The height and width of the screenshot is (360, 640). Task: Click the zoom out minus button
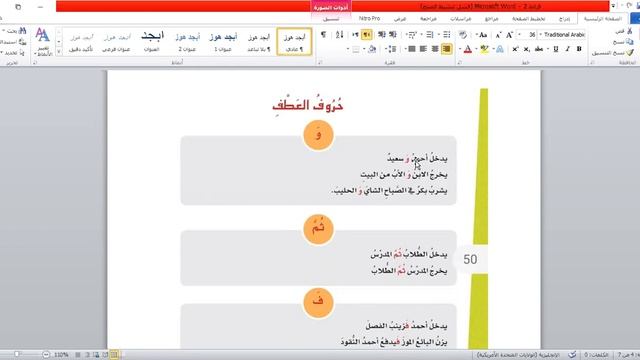click(46, 355)
